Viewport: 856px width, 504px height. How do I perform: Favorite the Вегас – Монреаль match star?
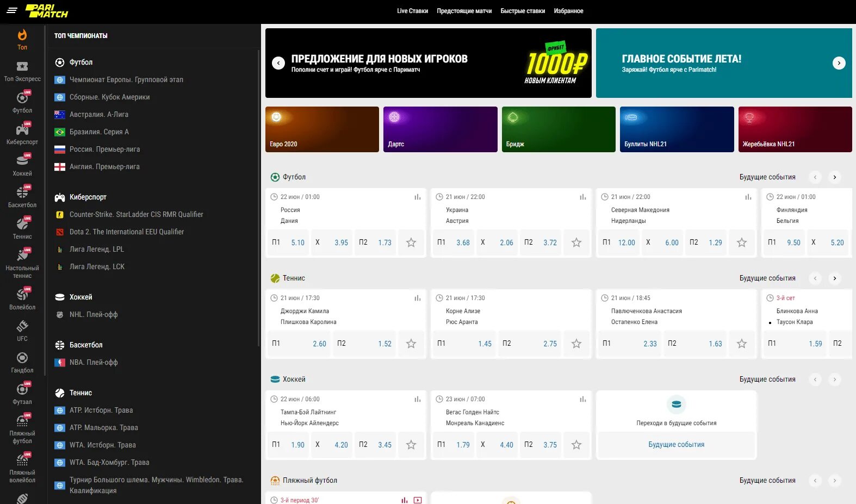(576, 445)
